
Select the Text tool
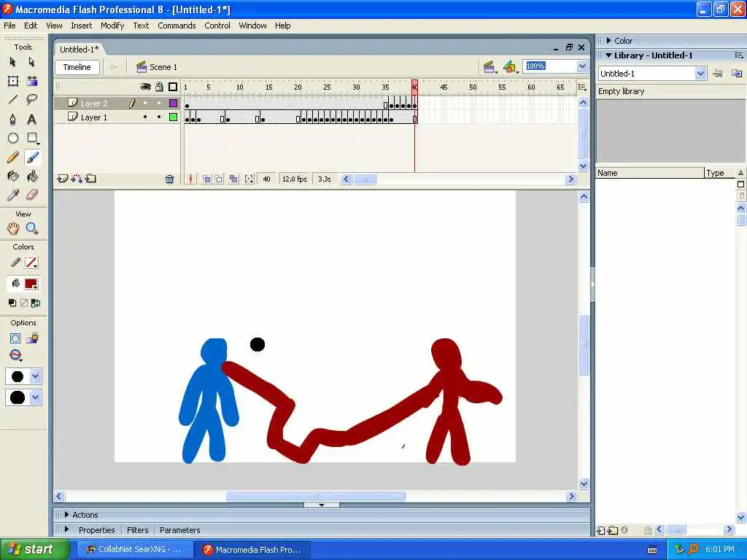click(x=32, y=119)
